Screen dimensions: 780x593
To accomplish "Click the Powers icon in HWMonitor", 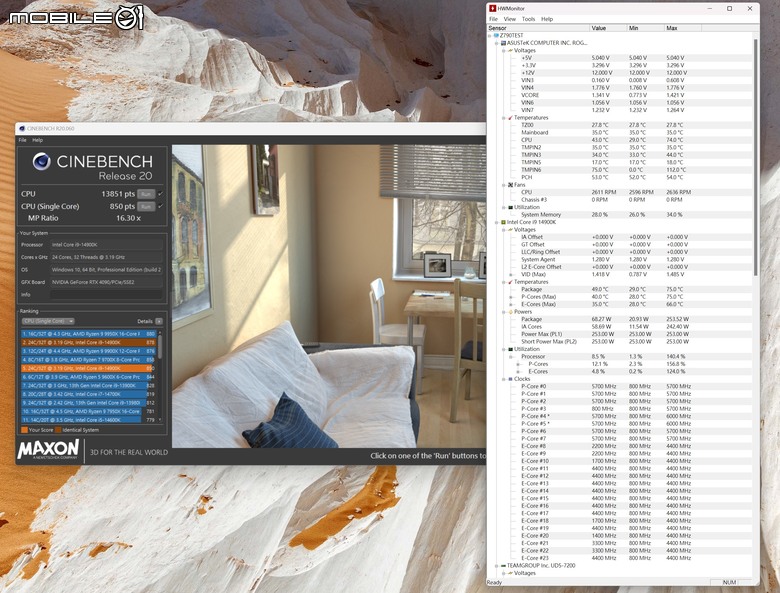I will pyautogui.click(x=510, y=312).
